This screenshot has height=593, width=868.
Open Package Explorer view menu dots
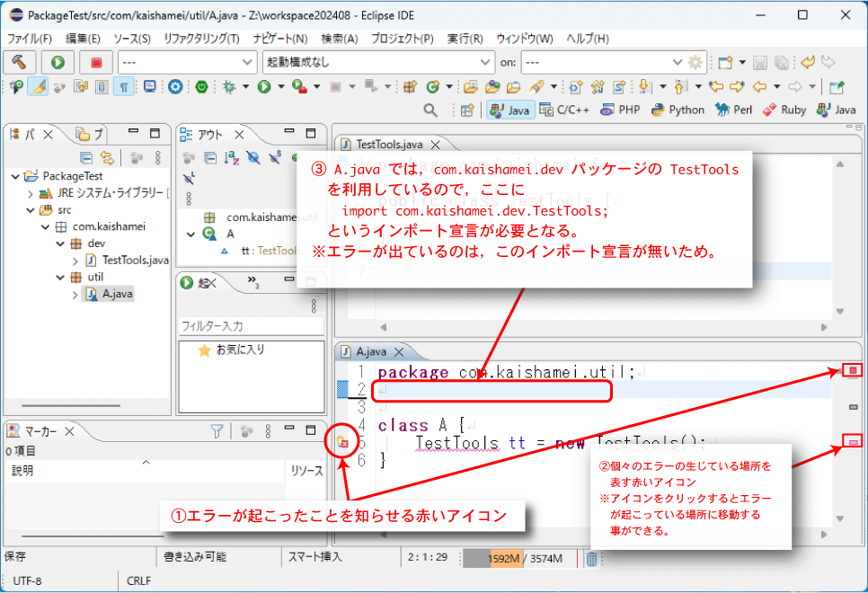click(x=158, y=158)
